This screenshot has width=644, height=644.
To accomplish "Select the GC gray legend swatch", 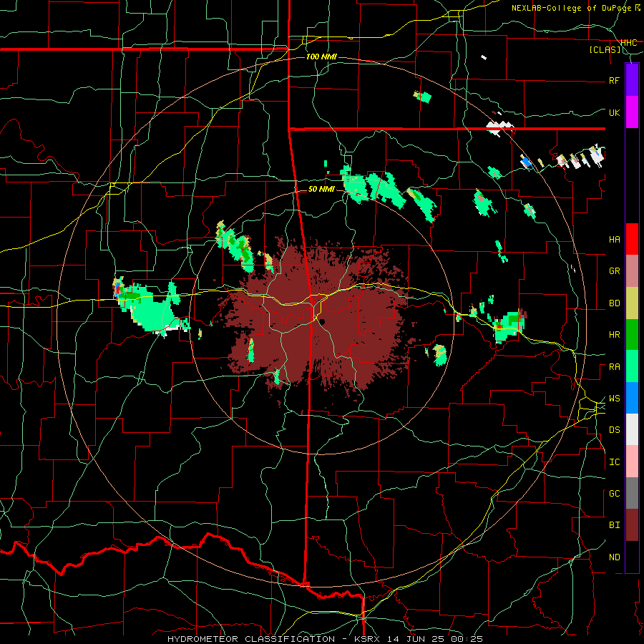I will (632, 493).
